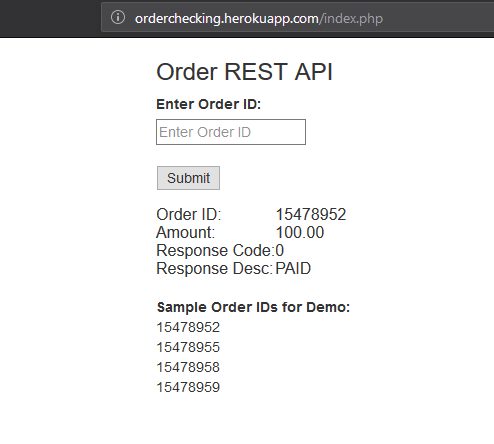Click sample order ID 15478958
The image size is (494, 444).
[x=188, y=367]
